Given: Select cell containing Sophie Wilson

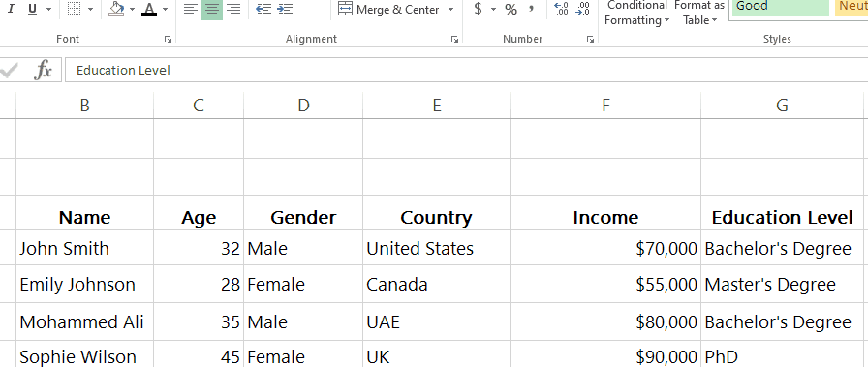Looking at the screenshot, I should click(84, 354).
